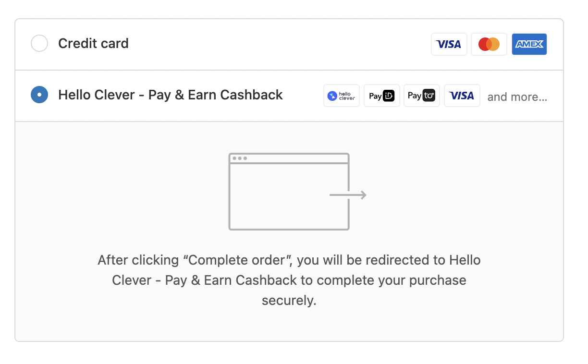Click the blue AMEX card icon

pyautogui.click(x=529, y=45)
